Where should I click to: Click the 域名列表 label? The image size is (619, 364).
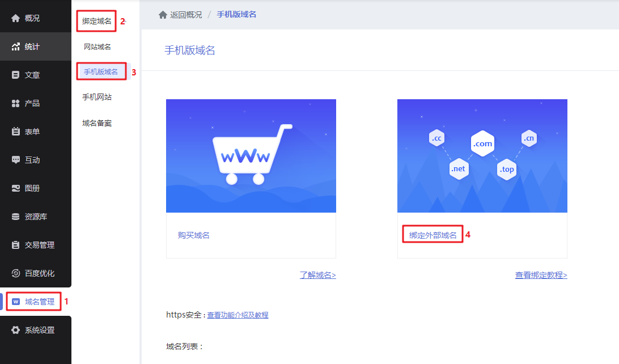pyautogui.click(x=184, y=346)
